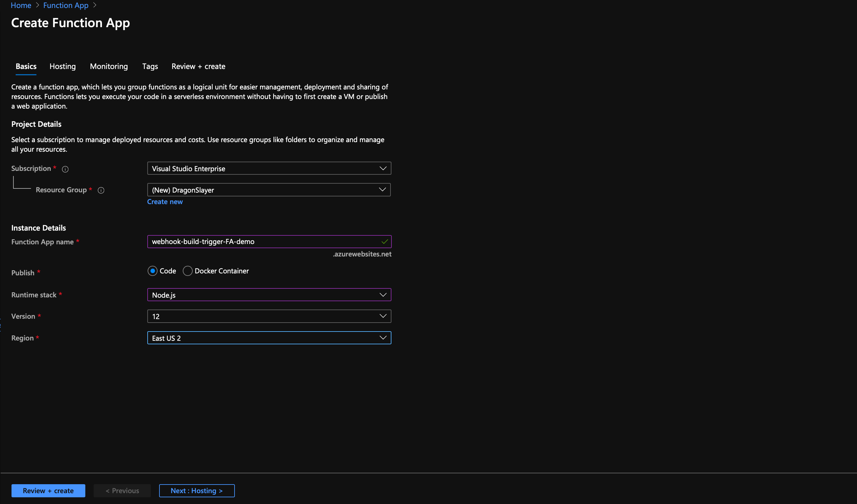
Task: Navigate to Function App breadcrumb link
Action: tap(66, 5)
